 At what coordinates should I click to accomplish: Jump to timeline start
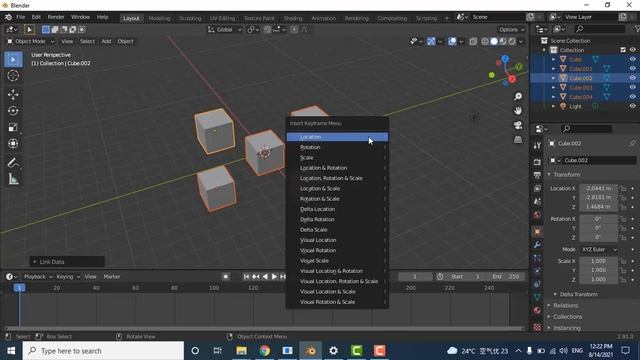pos(246,276)
